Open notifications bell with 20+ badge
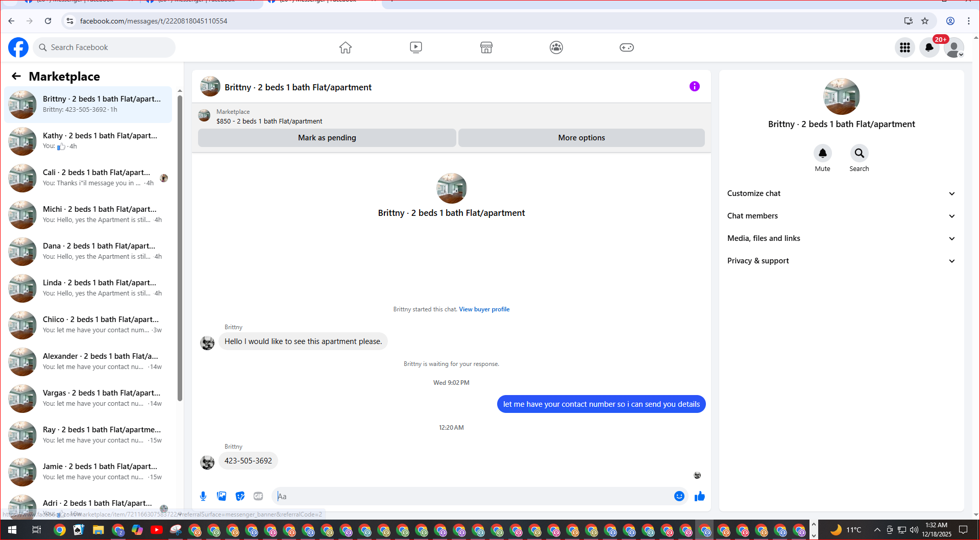The width and height of the screenshot is (980, 540). 929,47
